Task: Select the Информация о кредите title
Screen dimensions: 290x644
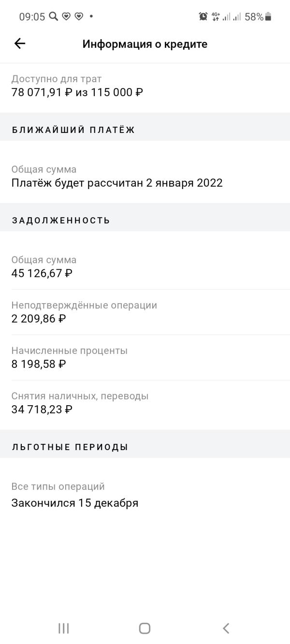Action: click(x=145, y=44)
